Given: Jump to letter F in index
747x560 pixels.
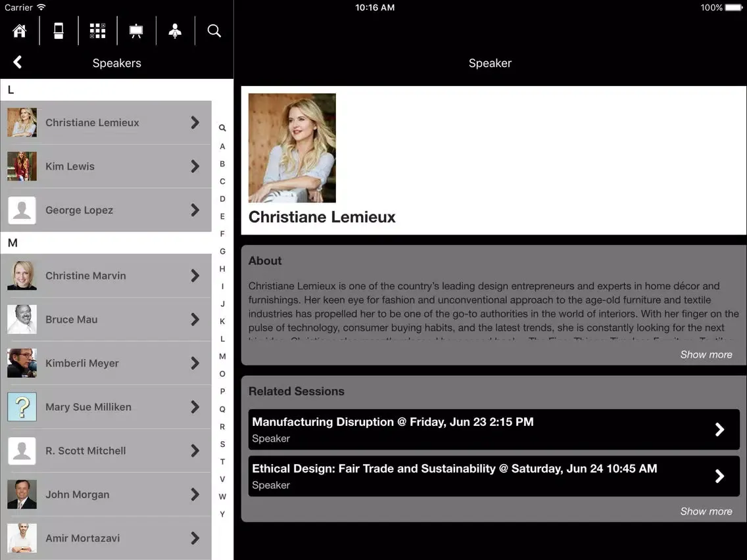Looking at the screenshot, I should [x=222, y=234].
